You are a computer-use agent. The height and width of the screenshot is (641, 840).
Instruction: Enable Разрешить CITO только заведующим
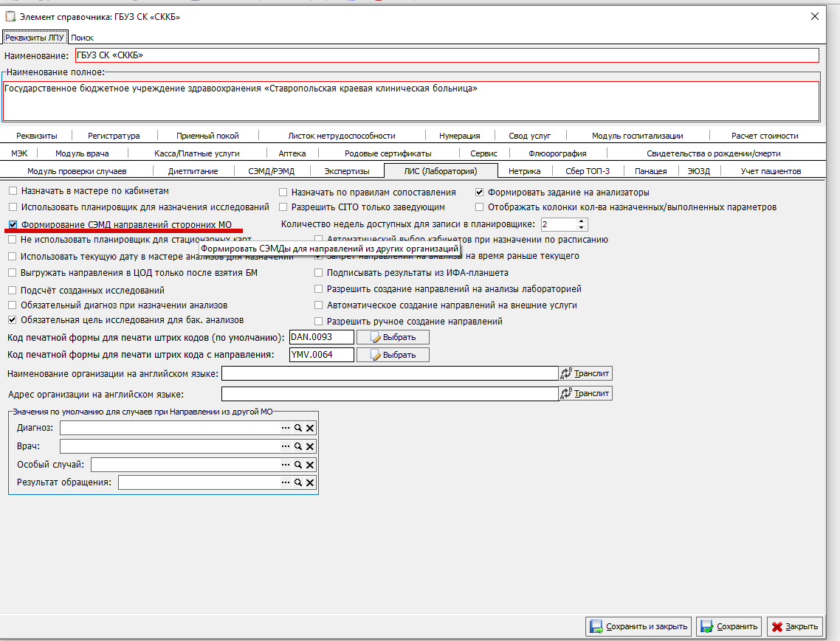point(283,207)
